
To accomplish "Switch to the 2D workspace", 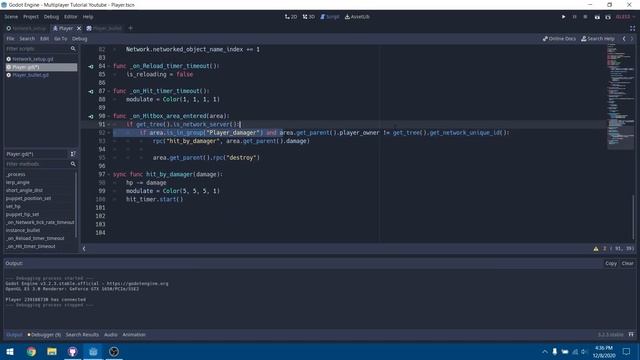I will tap(291, 17).
